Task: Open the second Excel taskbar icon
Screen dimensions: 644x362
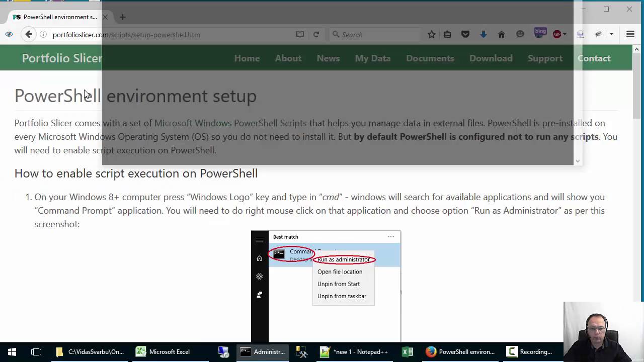Action: click(x=408, y=352)
